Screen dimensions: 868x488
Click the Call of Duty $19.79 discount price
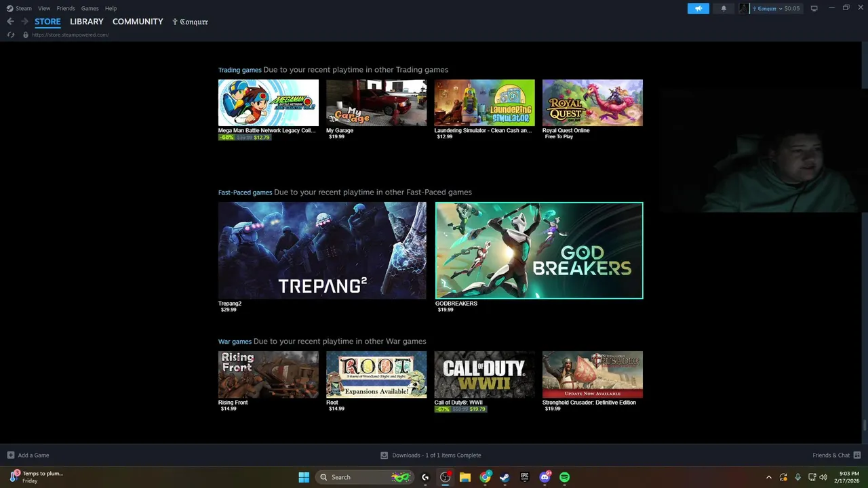click(x=478, y=409)
